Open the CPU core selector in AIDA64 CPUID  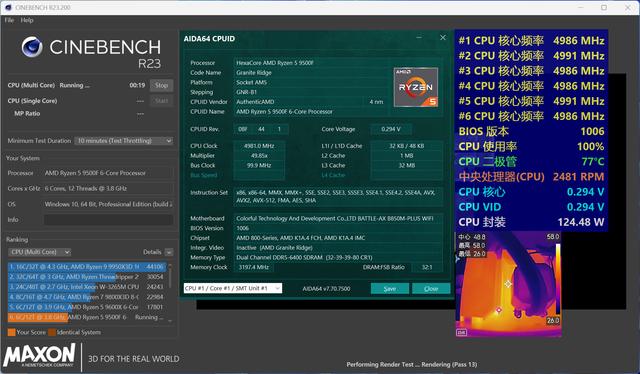[233, 288]
